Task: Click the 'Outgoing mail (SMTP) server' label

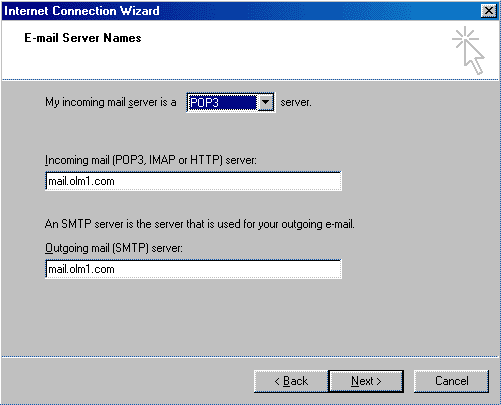Action: 114,248
